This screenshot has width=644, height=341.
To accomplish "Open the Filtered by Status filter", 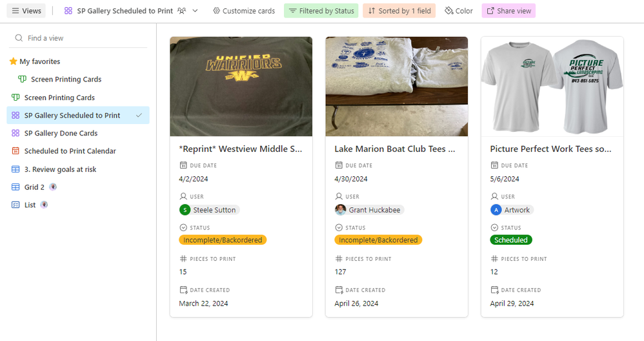I will [321, 11].
